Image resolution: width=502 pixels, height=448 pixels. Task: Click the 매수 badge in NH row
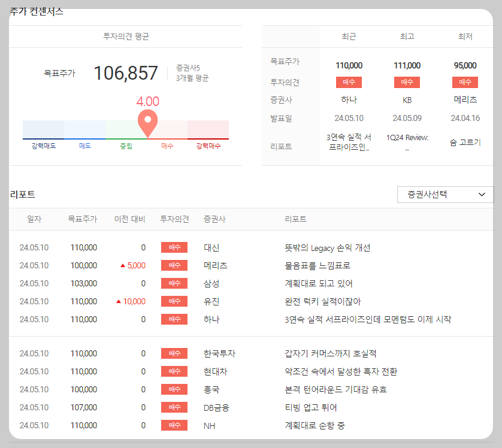(174, 425)
